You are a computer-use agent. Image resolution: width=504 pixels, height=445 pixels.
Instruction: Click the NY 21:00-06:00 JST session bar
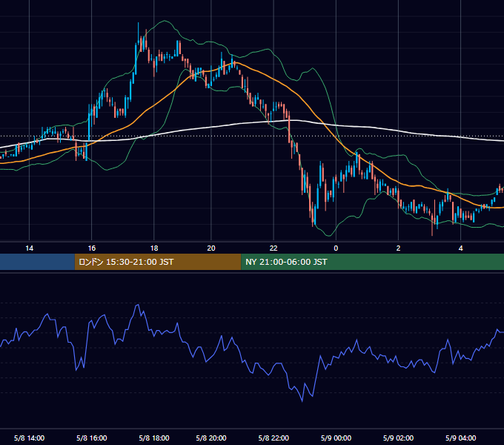point(372,262)
